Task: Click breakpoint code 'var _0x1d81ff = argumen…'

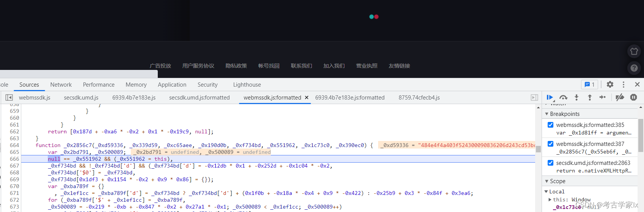Action: [x=594, y=133]
